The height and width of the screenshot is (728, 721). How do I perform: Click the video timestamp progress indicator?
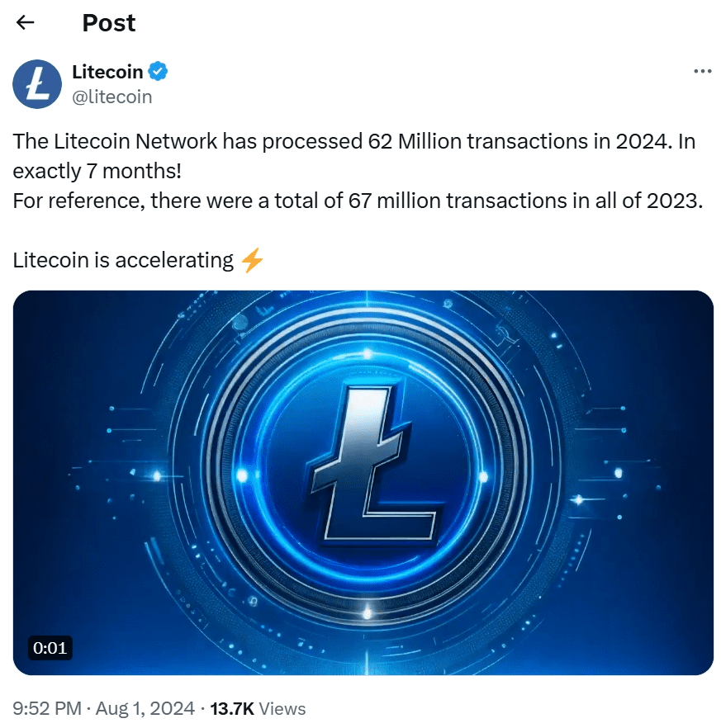[50, 649]
